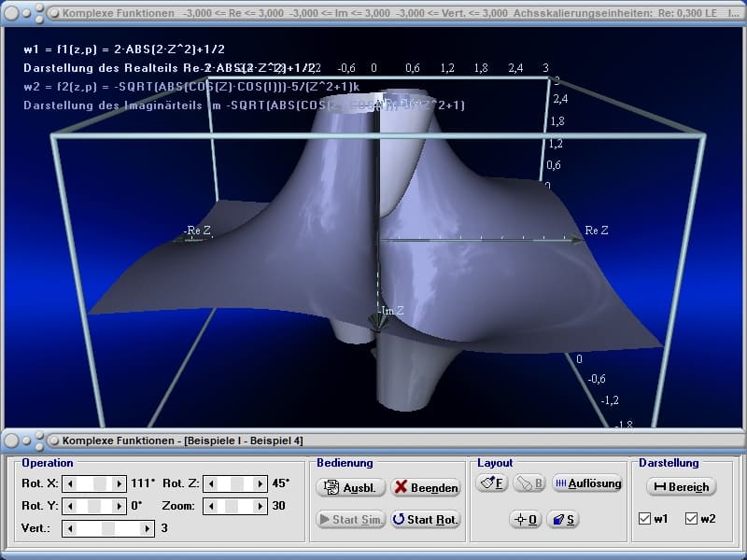Screen dimensions: 747x560
Task: Open the F color fill layout button
Action: (x=492, y=483)
